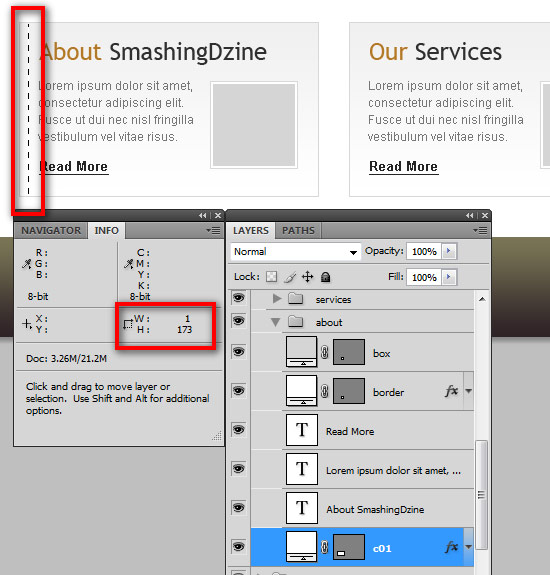Click link icon between box layer thumbnails

click(324, 353)
